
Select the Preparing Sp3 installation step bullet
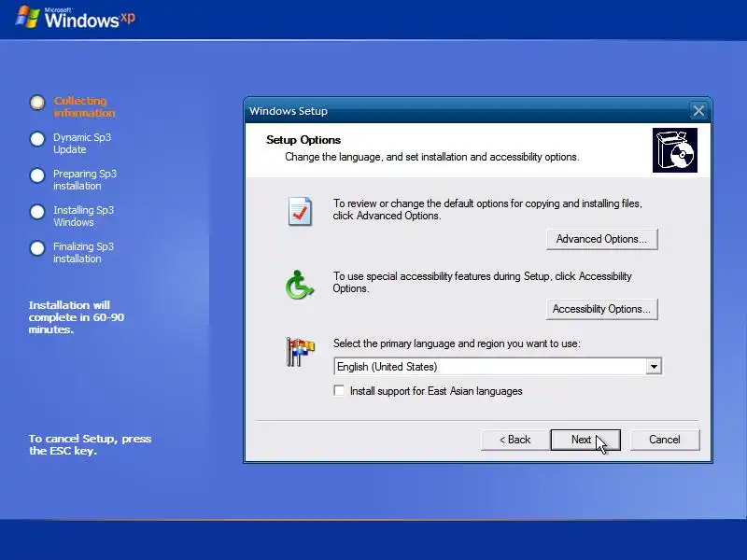(37, 175)
